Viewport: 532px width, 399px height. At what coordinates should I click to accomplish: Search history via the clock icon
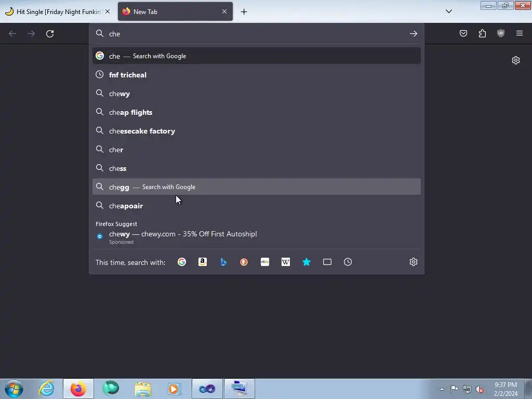[348, 262]
